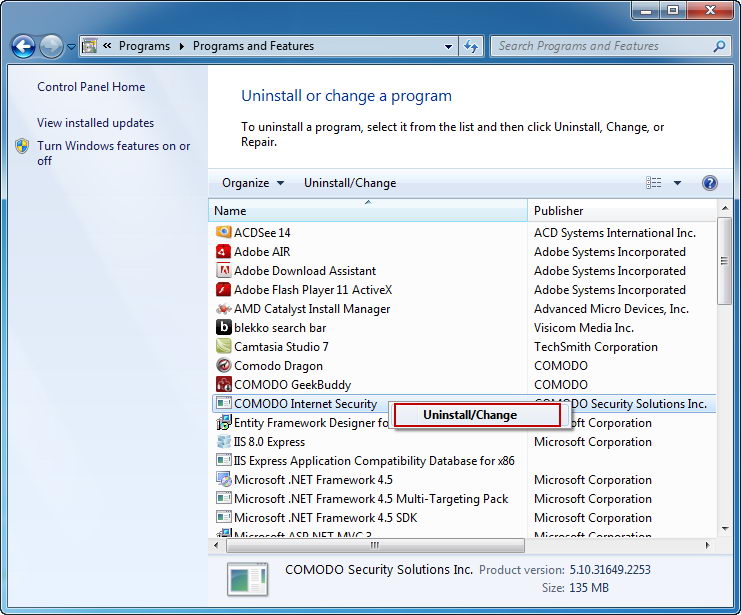Select the Entity Framework Designer icon
Image resolution: width=741 pixels, height=615 pixels.
[224, 422]
